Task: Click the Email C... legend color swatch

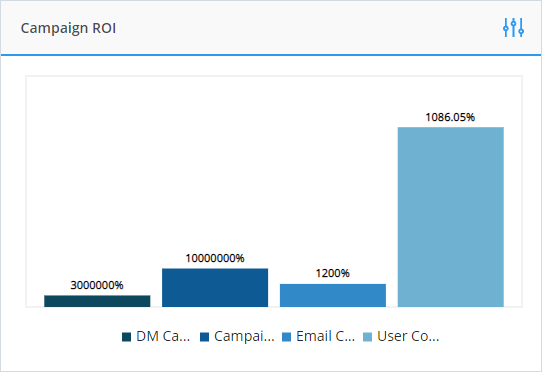Action: coord(287,337)
